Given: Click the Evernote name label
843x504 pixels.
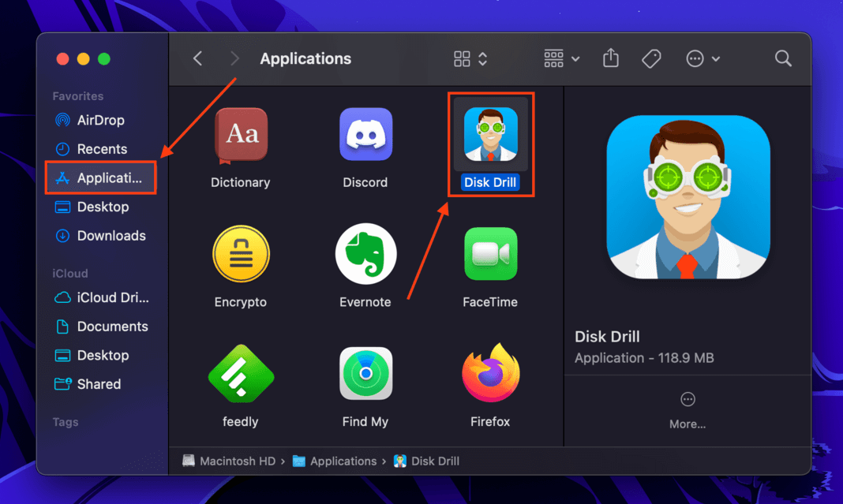Looking at the screenshot, I should [x=365, y=302].
